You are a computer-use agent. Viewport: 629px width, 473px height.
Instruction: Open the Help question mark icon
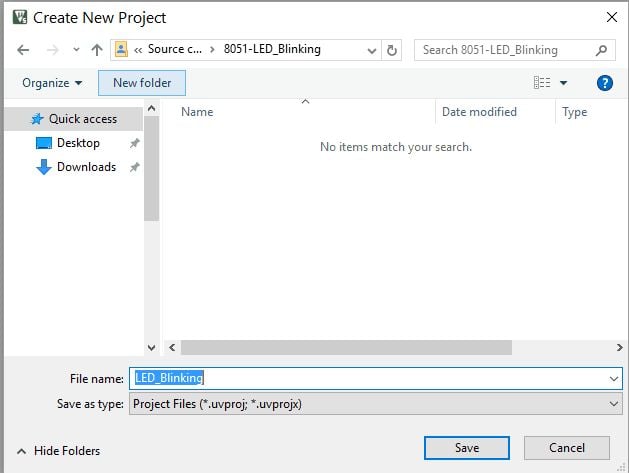pos(604,83)
